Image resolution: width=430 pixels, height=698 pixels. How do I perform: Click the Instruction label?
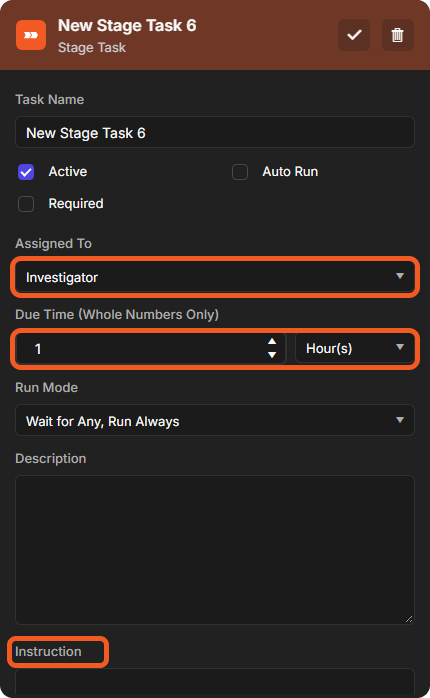[x=48, y=652]
